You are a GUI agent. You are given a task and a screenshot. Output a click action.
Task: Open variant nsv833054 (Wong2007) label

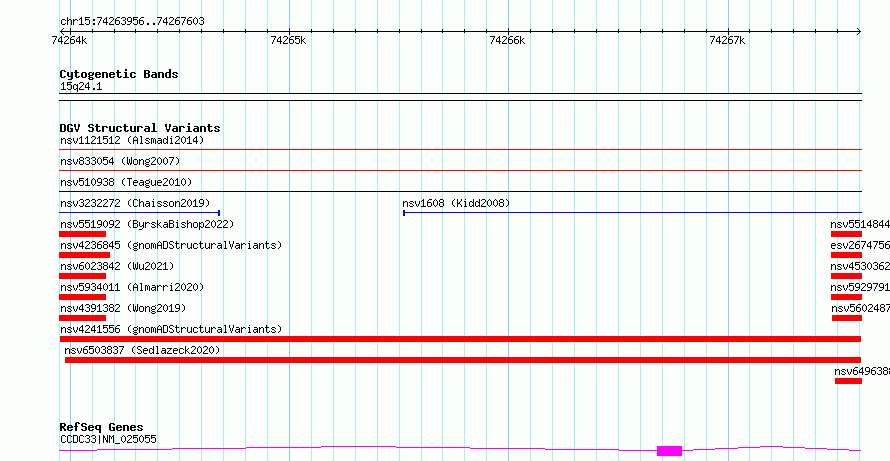coord(120,161)
